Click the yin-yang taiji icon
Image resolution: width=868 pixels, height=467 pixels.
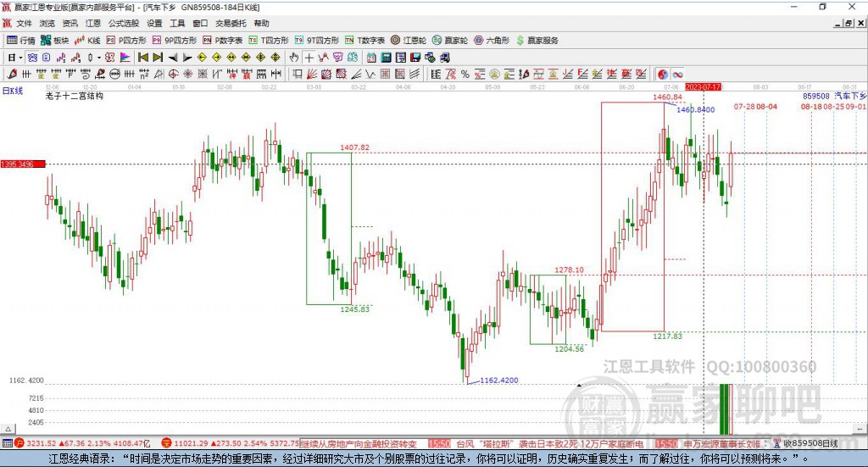pyautogui.click(x=663, y=74)
